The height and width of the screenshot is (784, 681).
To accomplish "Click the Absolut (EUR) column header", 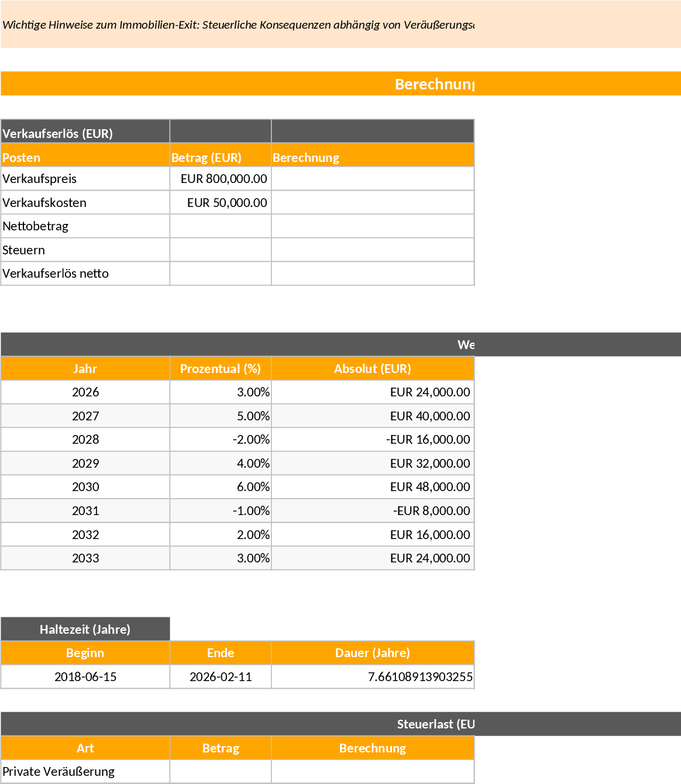I will click(x=373, y=368).
